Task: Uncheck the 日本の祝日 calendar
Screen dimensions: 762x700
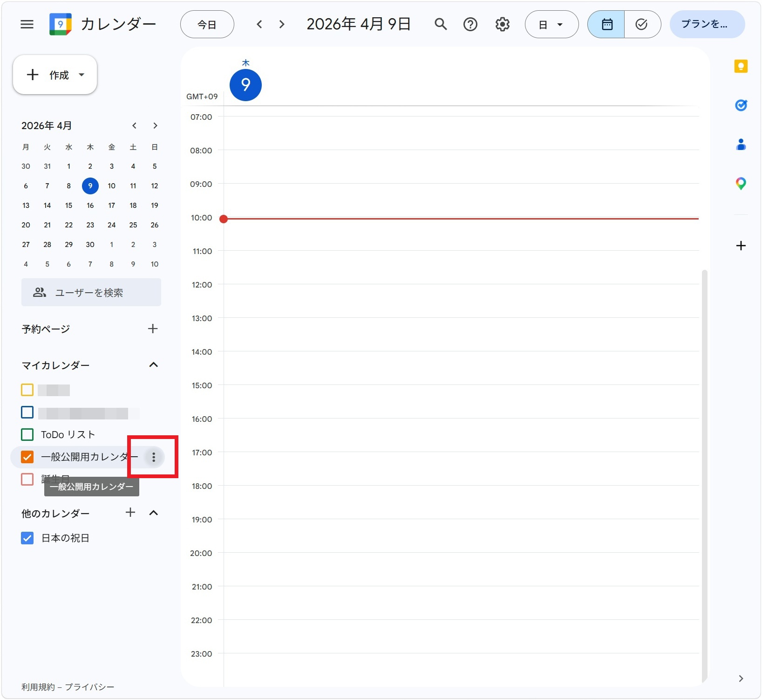Action: point(27,538)
